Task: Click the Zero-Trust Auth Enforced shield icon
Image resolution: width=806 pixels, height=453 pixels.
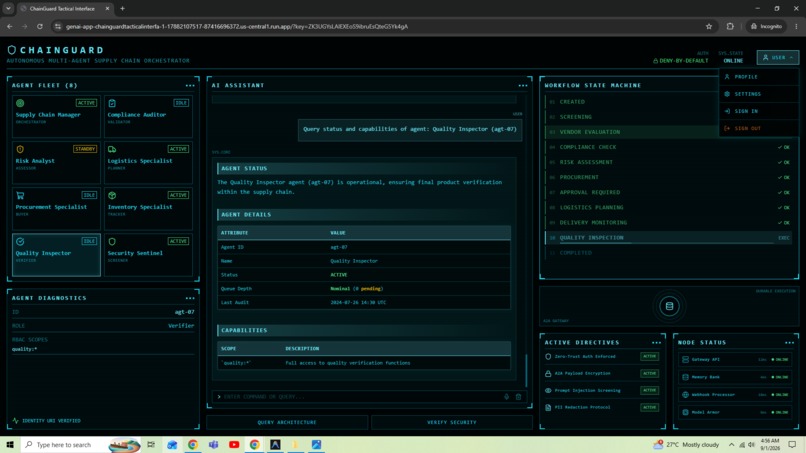Action: tap(548, 356)
